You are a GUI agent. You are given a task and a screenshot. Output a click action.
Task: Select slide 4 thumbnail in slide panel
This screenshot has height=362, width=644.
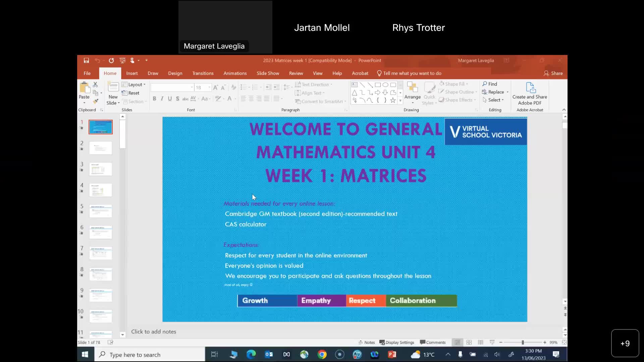tap(100, 190)
